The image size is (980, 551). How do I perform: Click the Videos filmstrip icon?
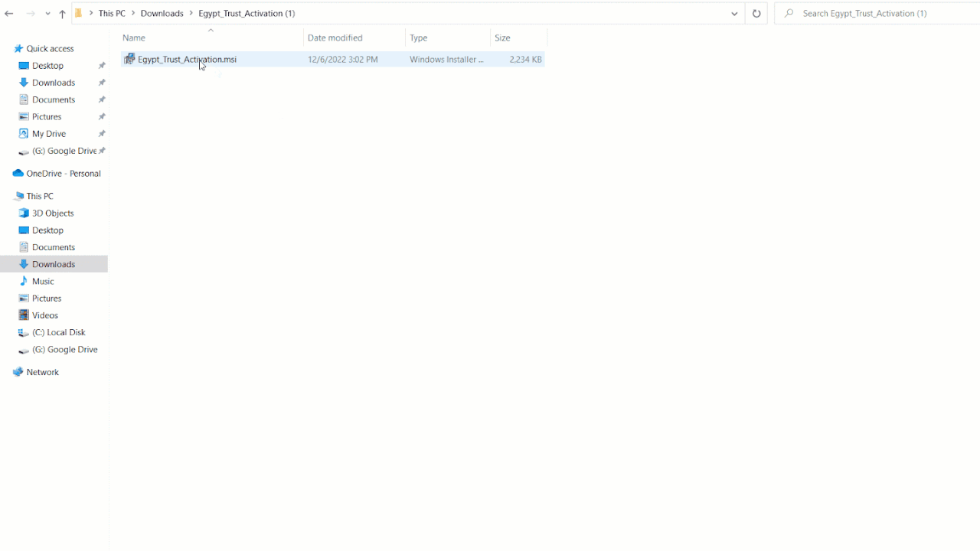pyautogui.click(x=24, y=315)
